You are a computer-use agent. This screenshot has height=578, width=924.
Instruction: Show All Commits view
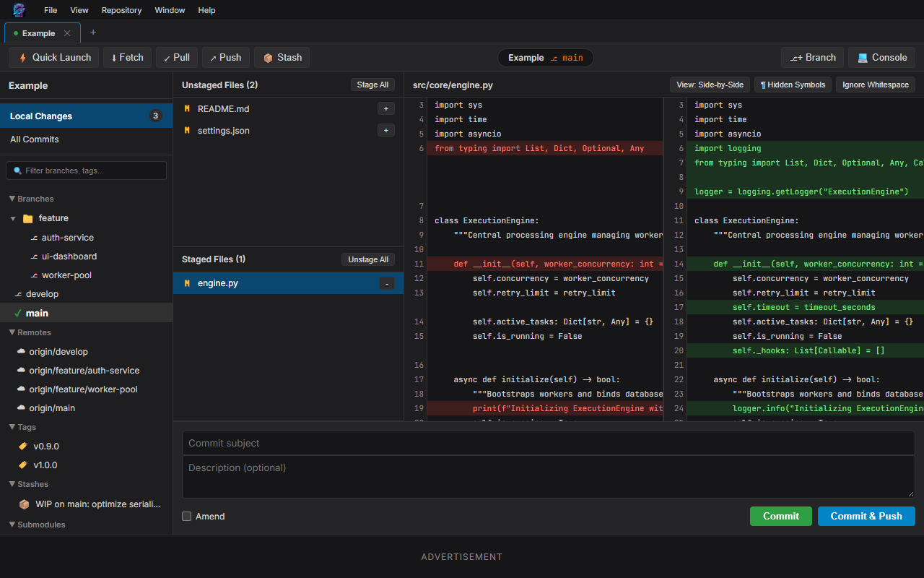[87, 139]
